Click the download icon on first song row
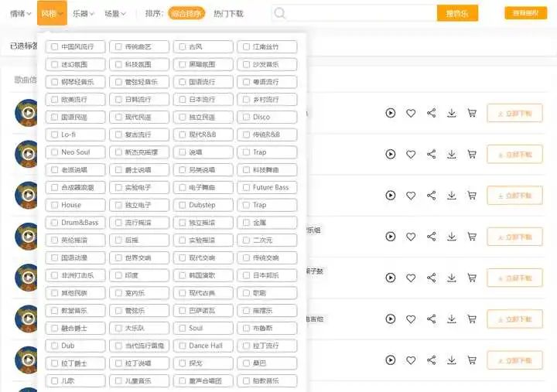Image resolution: width=557 pixels, height=392 pixels. 452,113
